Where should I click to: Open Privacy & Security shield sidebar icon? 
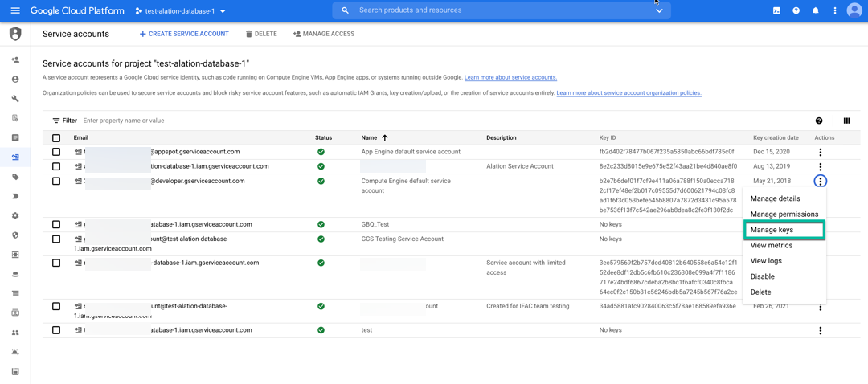[15, 235]
